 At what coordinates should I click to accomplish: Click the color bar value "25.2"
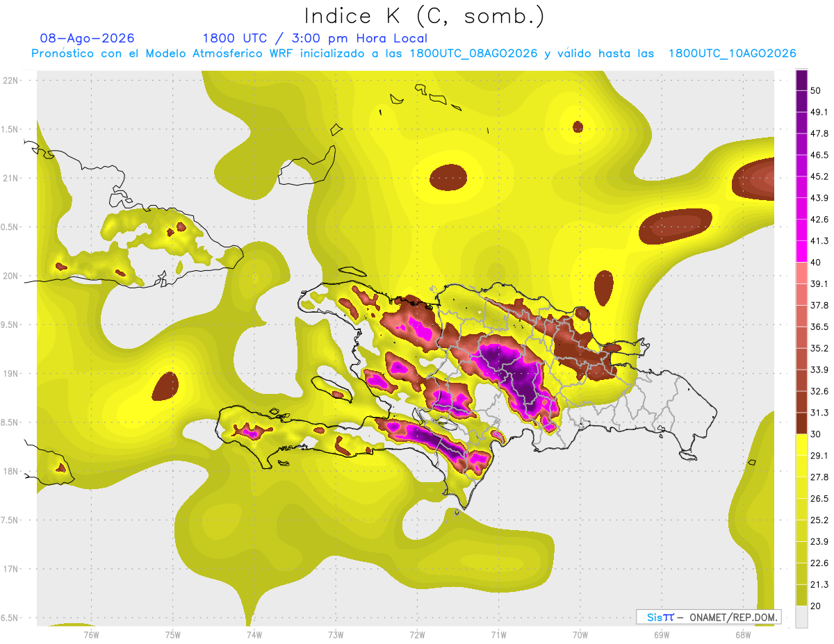click(x=819, y=520)
